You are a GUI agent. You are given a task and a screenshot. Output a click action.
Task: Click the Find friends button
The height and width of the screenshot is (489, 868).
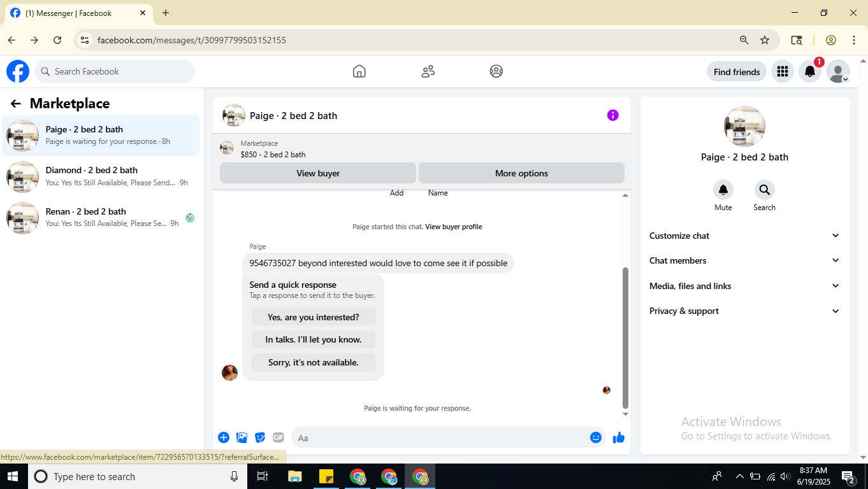737,71
